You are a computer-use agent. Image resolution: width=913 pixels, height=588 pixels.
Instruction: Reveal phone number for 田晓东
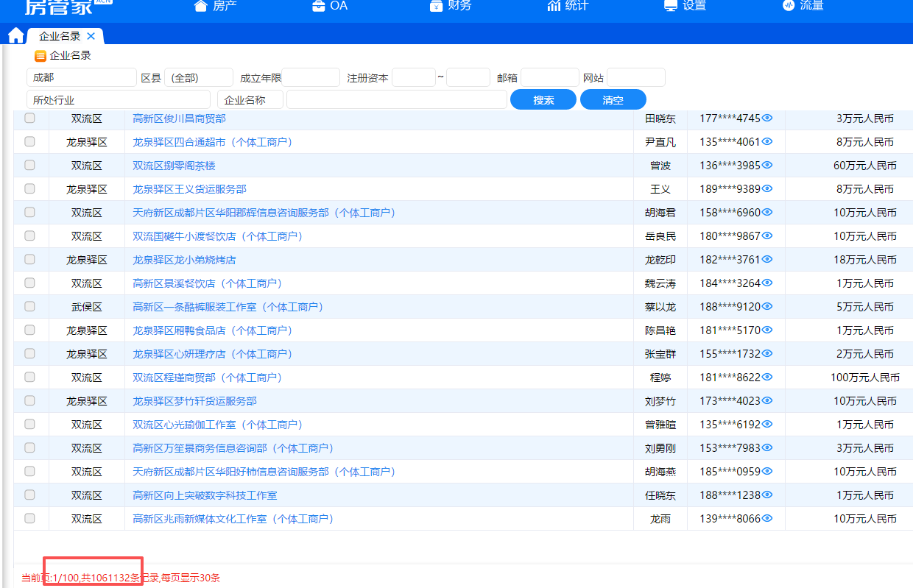[767, 118]
